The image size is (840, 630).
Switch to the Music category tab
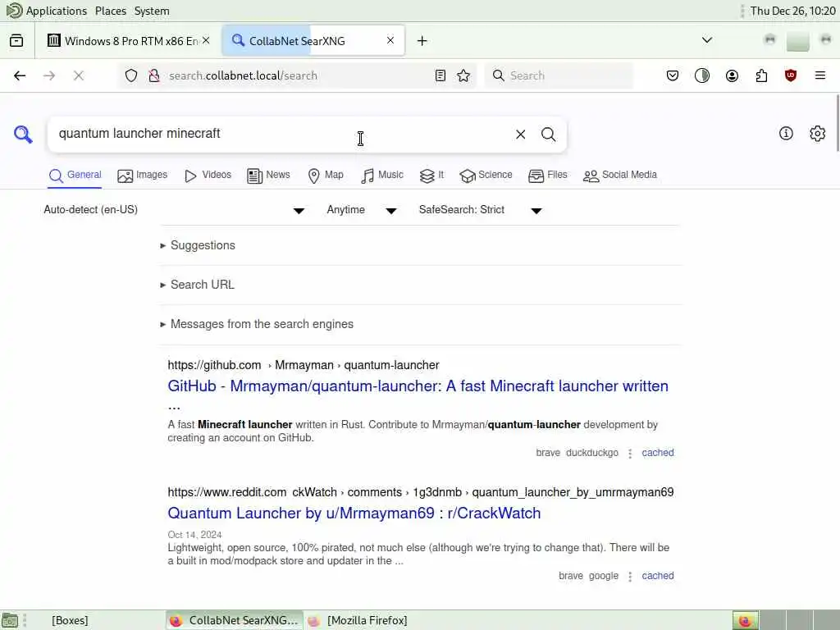click(x=382, y=176)
